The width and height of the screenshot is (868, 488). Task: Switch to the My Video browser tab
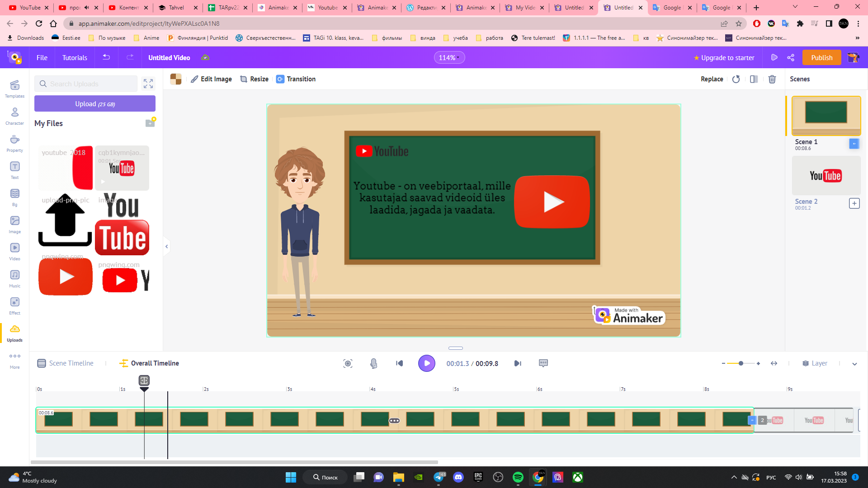pos(524,7)
